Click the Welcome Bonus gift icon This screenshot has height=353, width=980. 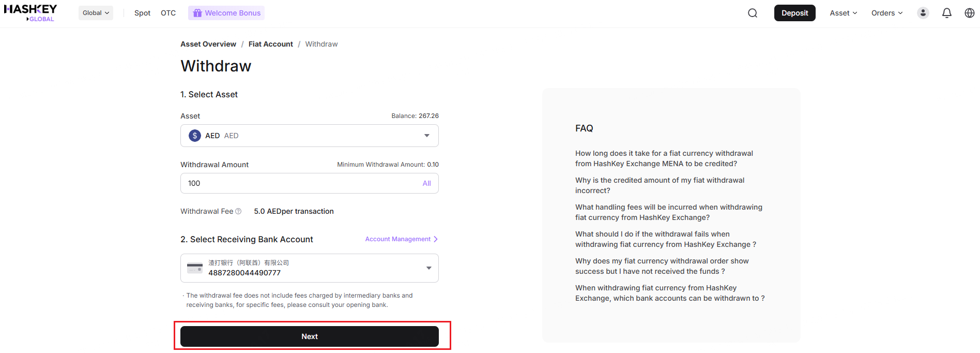pyautogui.click(x=197, y=13)
